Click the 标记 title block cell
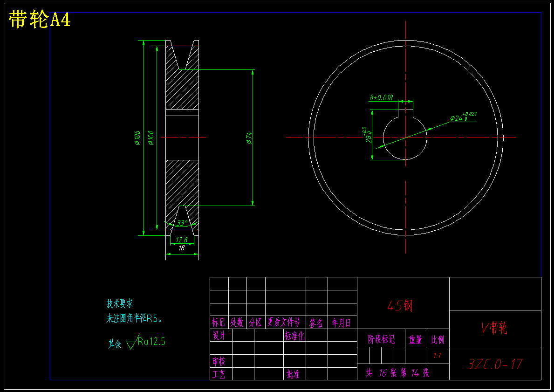This screenshot has width=554, height=392. (219, 322)
